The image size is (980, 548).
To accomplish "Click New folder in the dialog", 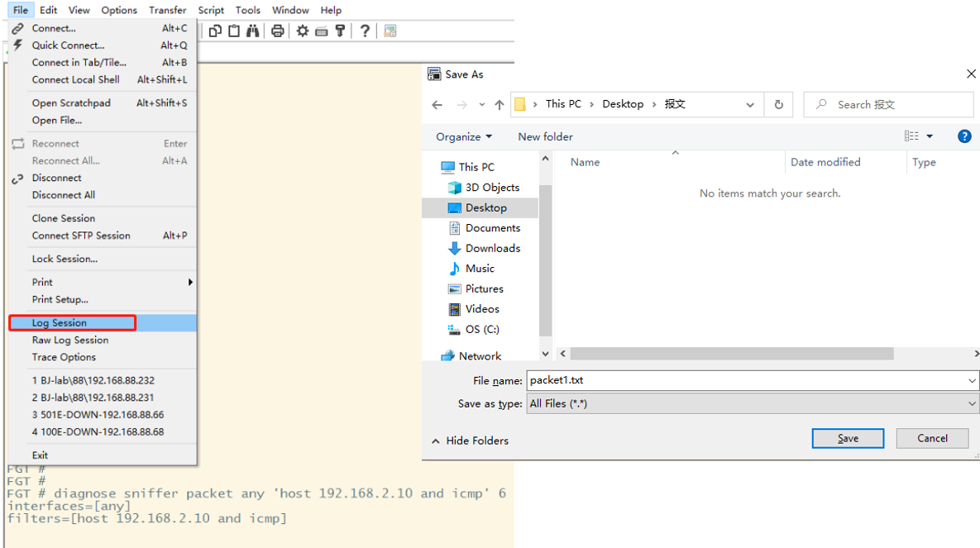I will pos(545,136).
